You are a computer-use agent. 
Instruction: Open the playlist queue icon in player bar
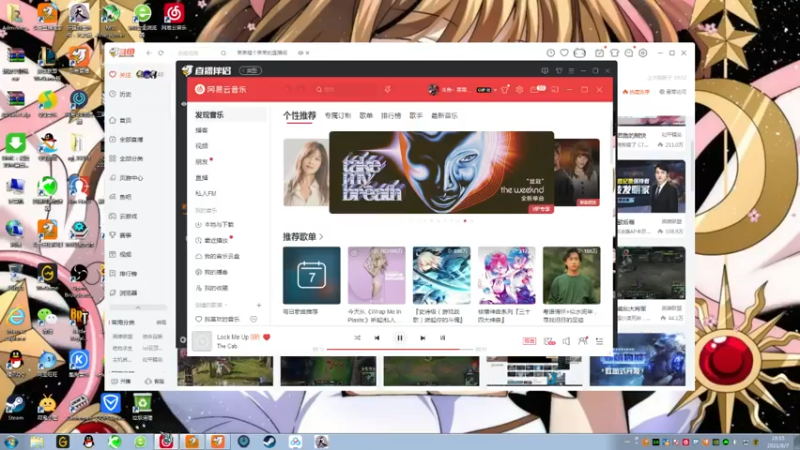[x=599, y=341]
